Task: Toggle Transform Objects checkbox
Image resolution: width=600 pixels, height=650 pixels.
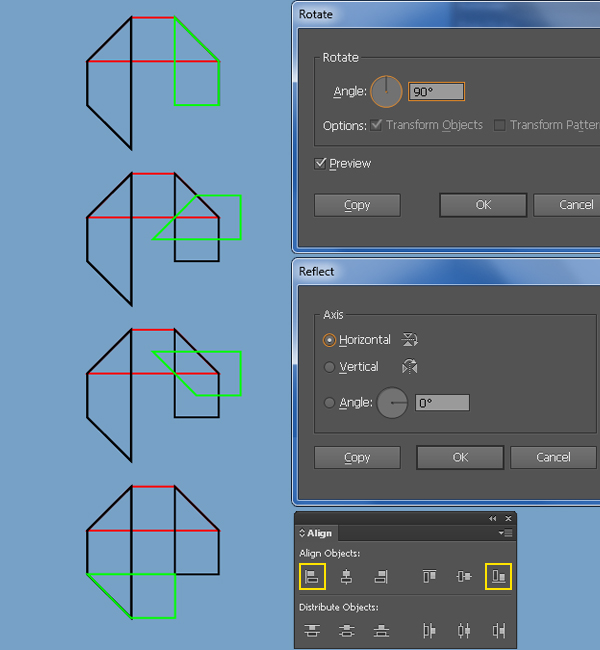Action: tap(376, 125)
